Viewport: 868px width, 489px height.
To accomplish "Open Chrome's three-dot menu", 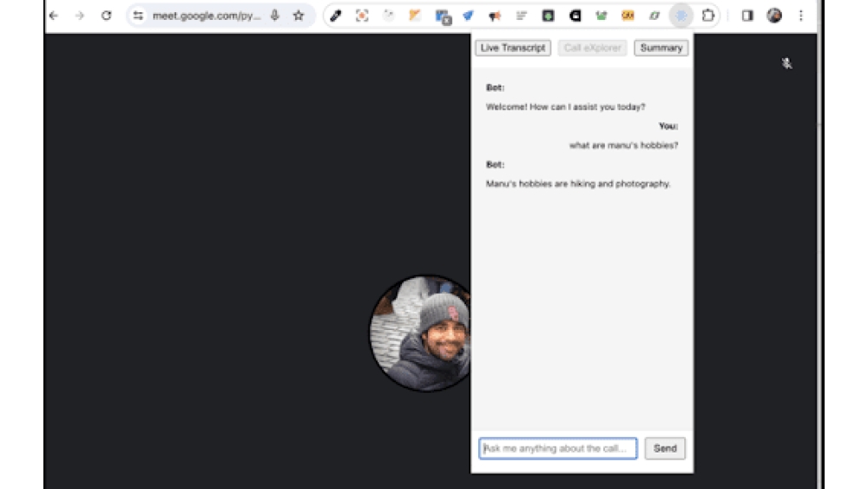I will [801, 16].
